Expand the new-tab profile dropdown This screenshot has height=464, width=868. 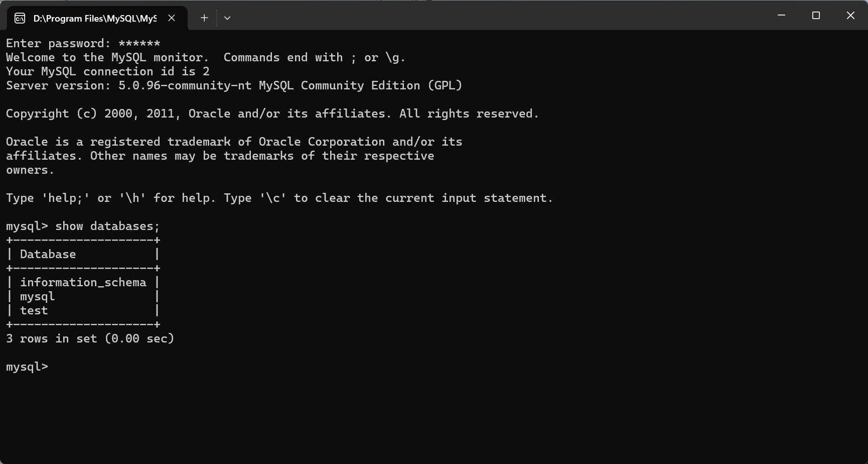tap(227, 18)
